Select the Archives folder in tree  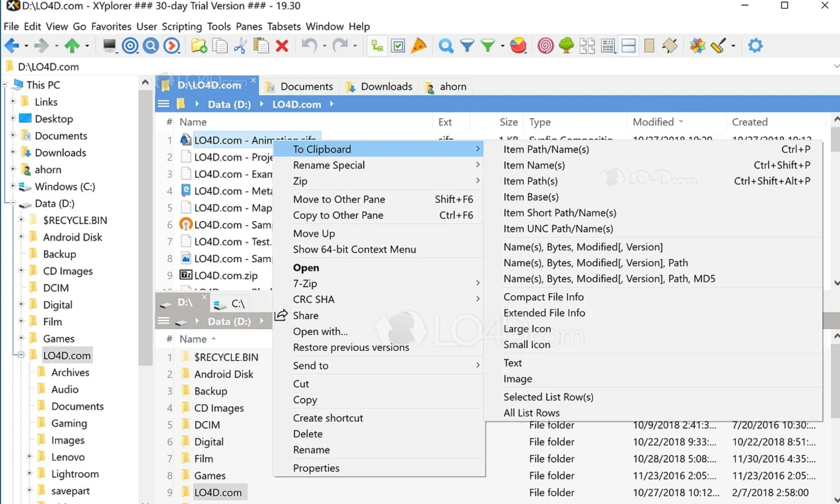[70, 372]
